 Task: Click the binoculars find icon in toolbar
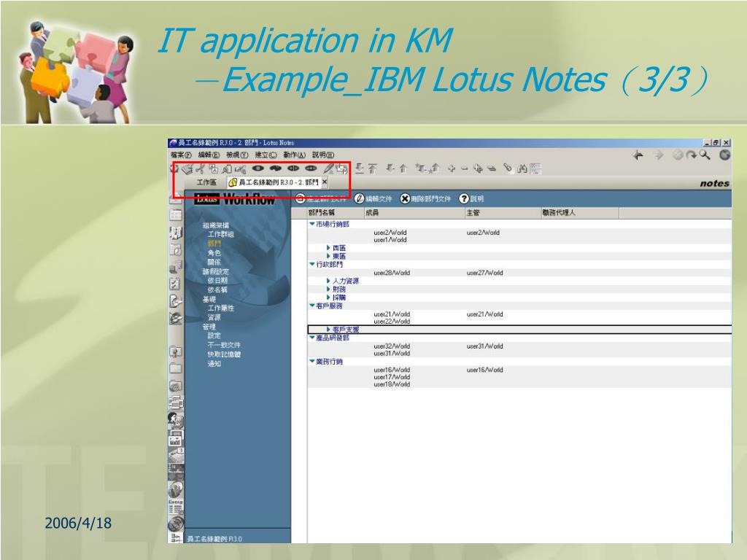[522, 168]
